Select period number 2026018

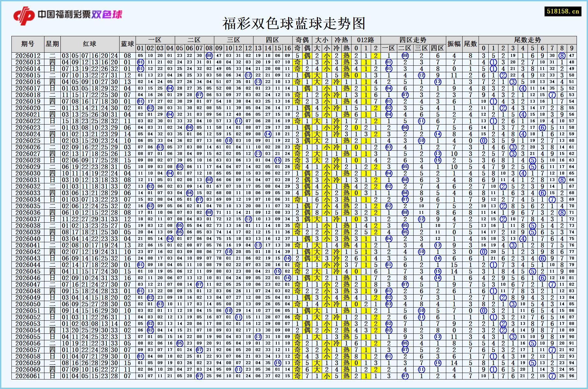click(28, 95)
